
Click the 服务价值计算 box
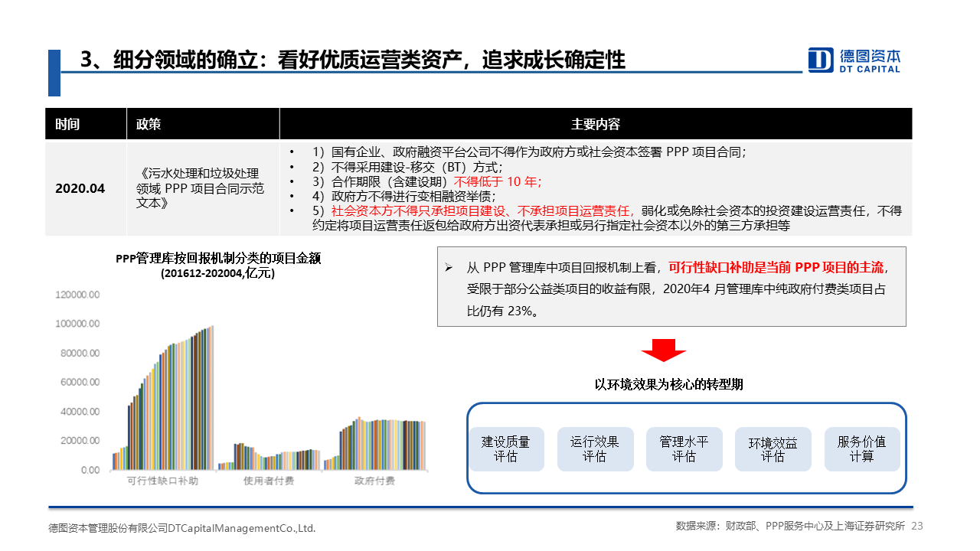coord(862,448)
